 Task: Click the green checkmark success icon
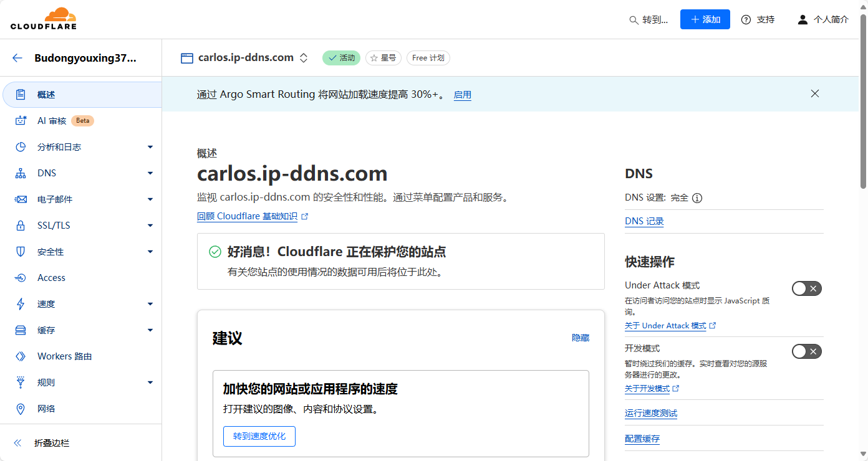click(215, 252)
